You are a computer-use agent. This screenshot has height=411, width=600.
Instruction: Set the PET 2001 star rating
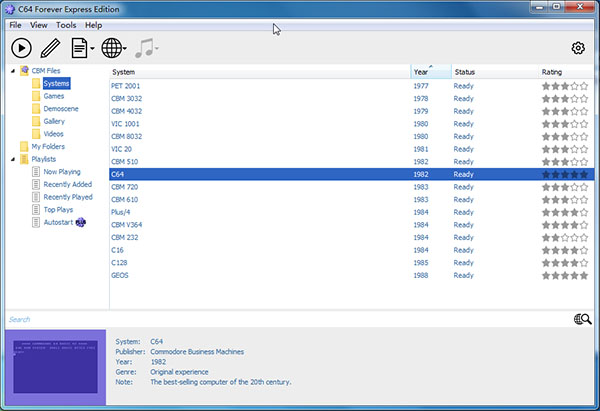click(x=565, y=86)
